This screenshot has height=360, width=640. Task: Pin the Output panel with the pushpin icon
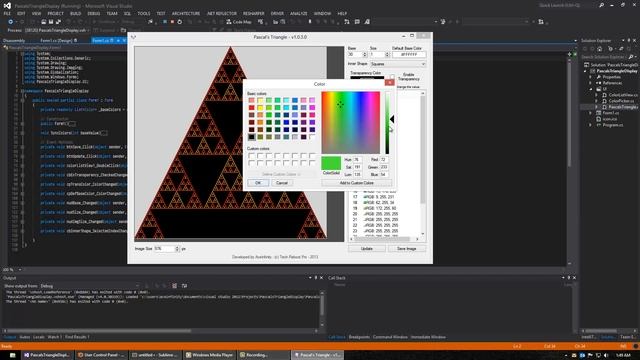(316, 278)
